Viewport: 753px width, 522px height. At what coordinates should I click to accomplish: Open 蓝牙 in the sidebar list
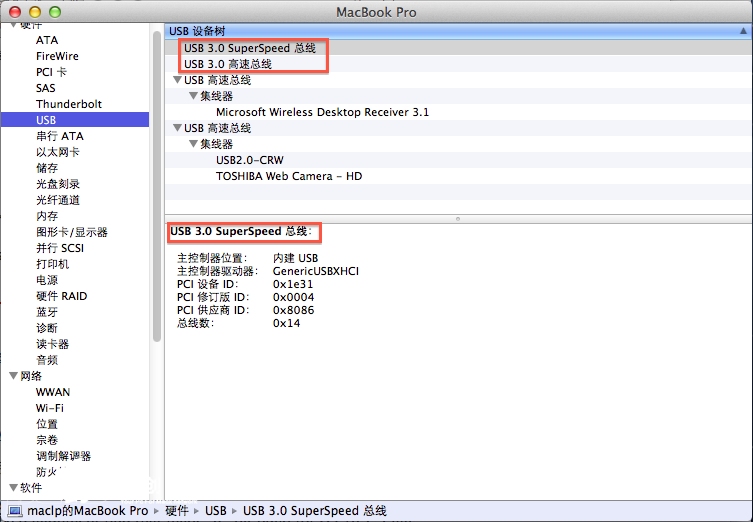pos(47,312)
